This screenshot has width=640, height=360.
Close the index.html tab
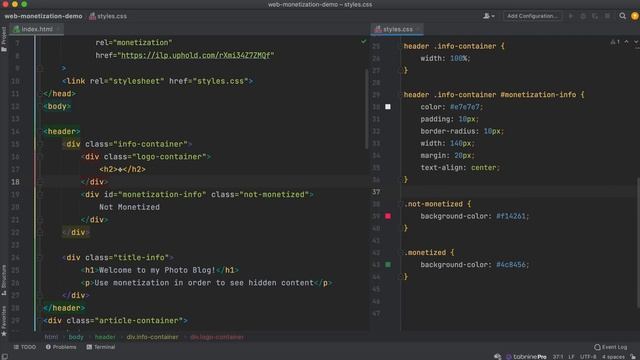58,29
